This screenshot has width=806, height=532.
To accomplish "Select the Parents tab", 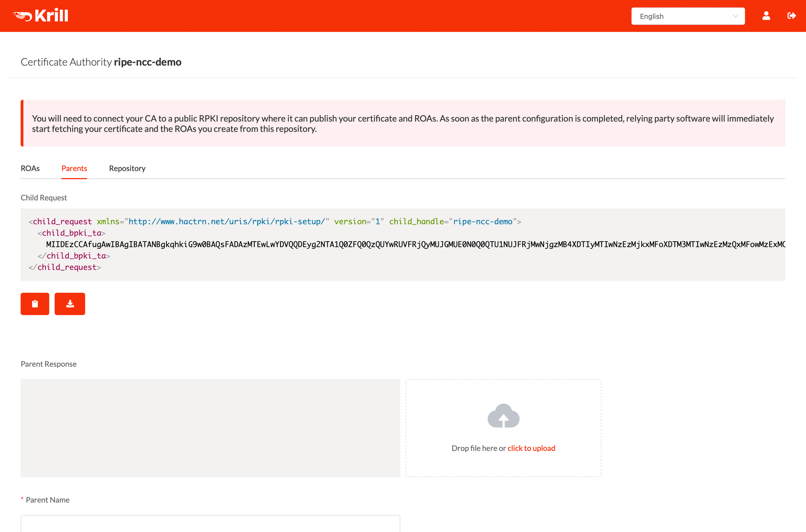I will point(74,168).
